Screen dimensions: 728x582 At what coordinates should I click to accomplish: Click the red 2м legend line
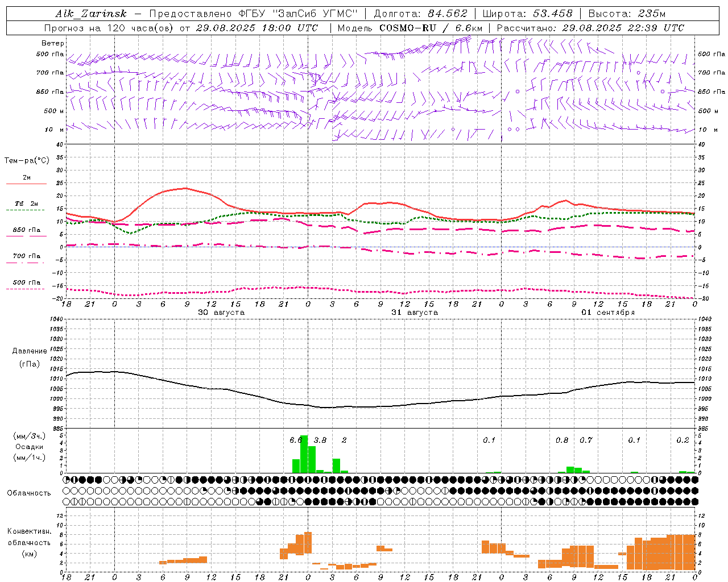coord(26,184)
